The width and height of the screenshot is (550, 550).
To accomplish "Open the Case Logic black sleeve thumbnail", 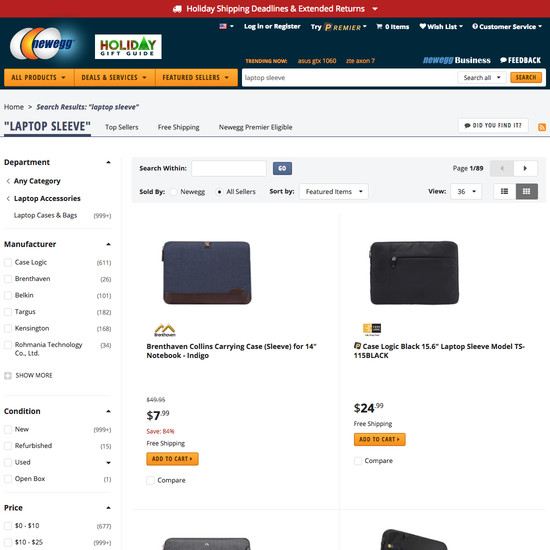I will coord(414,273).
